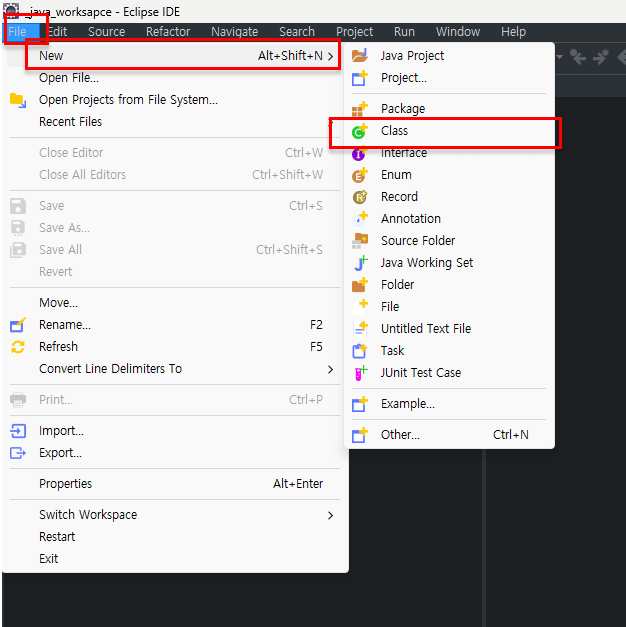Select Source Folder label

pyautogui.click(x=418, y=241)
